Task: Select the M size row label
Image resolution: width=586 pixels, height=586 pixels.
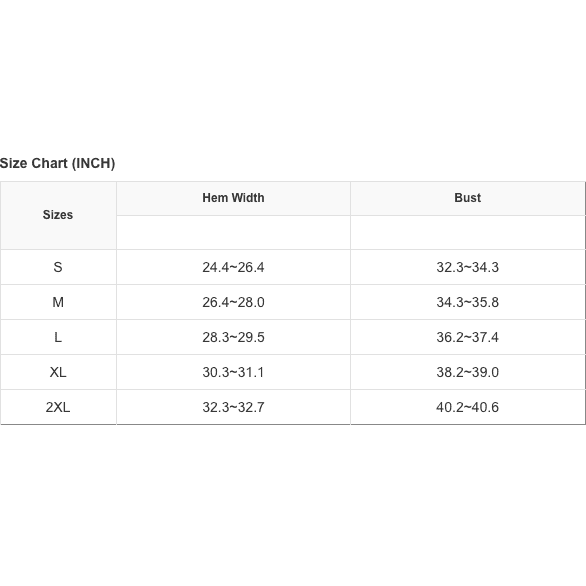Action: (x=58, y=302)
